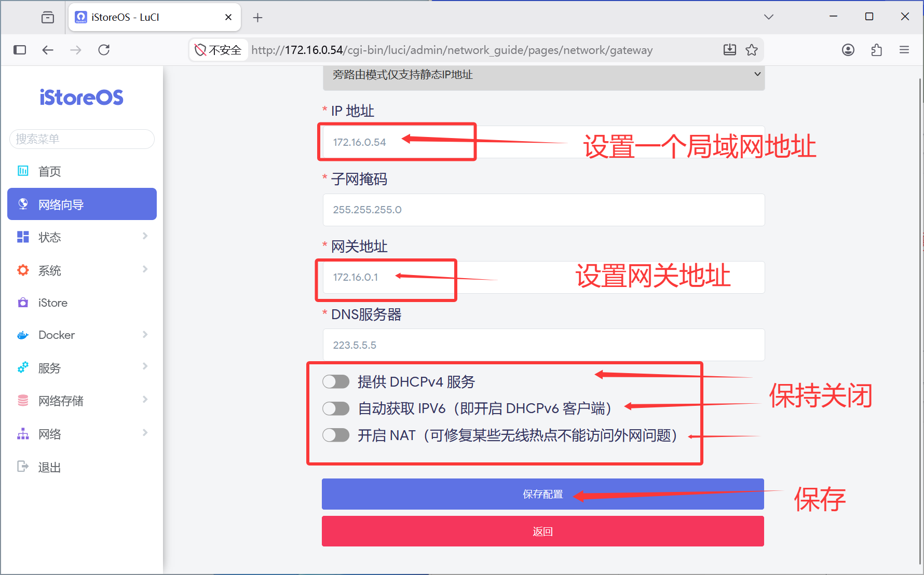Screen dimensions: 924x575
Task: Click the Docker whale icon
Action: pos(23,335)
